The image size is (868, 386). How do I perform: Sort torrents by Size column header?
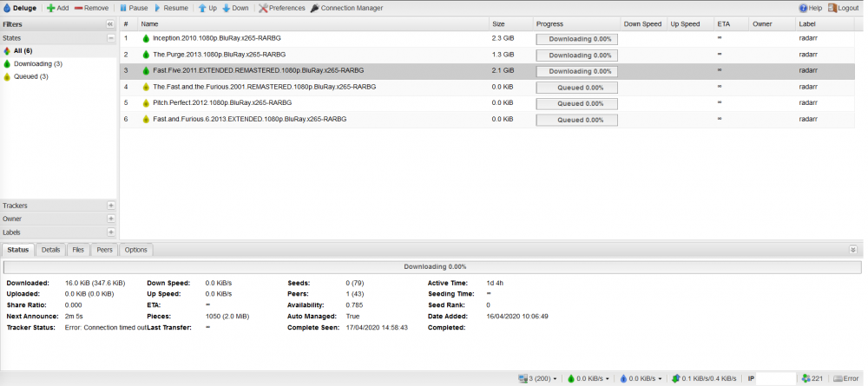(510, 23)
